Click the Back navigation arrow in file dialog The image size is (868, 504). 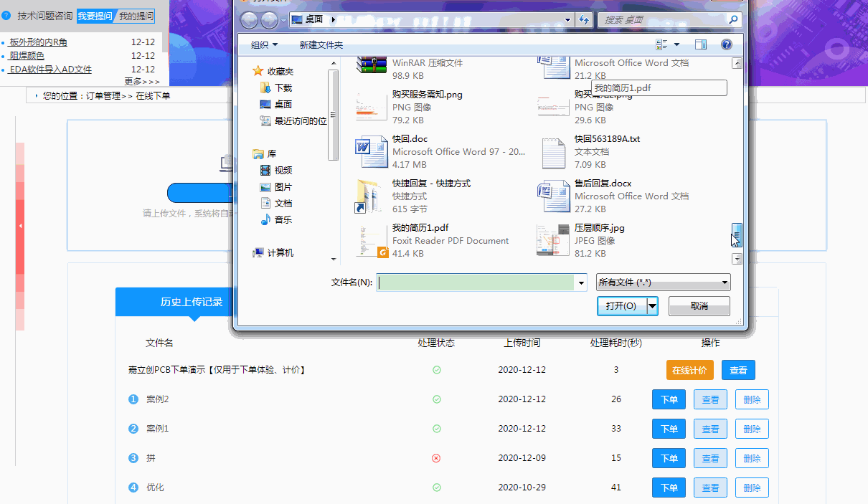pyautogui.click(x=250, y=20)
